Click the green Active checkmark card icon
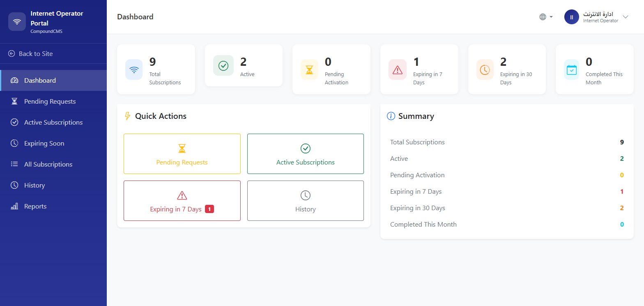The image size is (644, 306). click(x=223, y=65)
